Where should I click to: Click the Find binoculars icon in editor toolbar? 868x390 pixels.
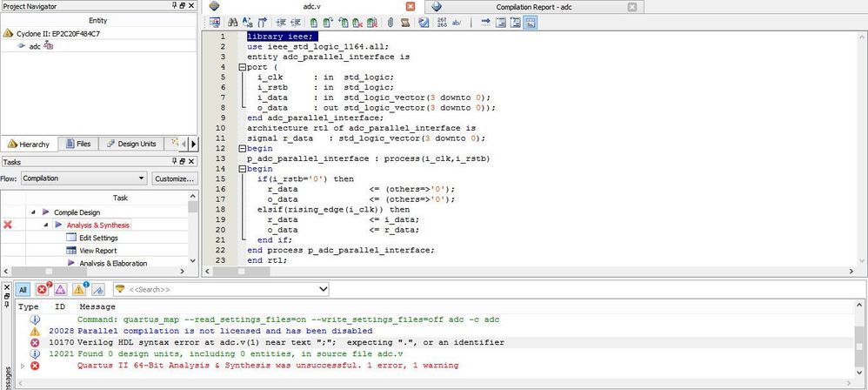point(232,22)
